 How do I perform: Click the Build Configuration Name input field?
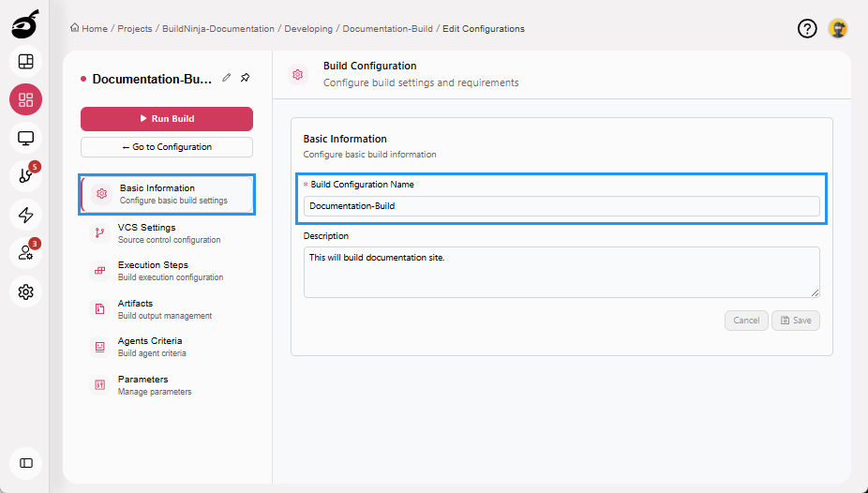pos(561,206)
